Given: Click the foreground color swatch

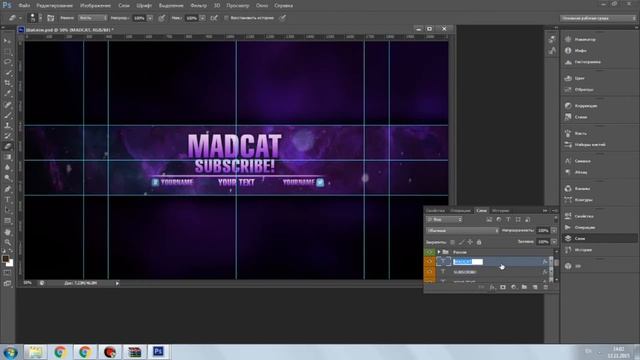Looking at the screenshot, I should coord(5,259).
